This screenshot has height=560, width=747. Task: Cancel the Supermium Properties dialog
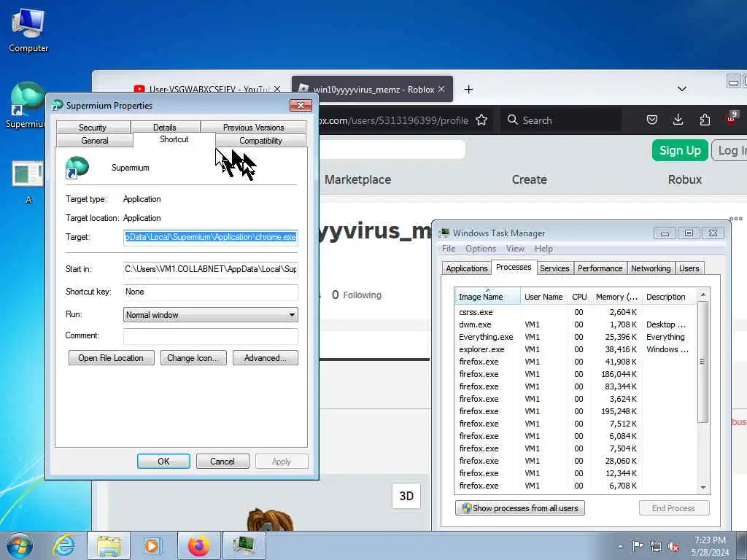(x=222, y=462)
